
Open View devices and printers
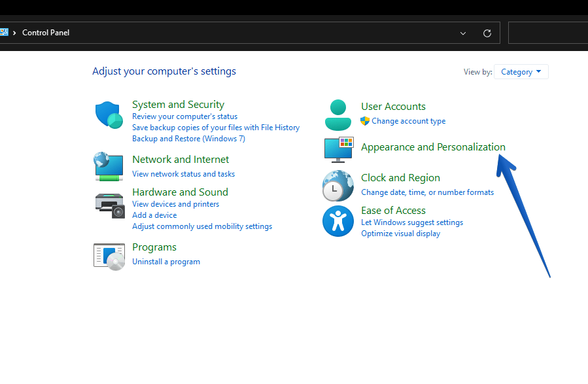[175, 204]
